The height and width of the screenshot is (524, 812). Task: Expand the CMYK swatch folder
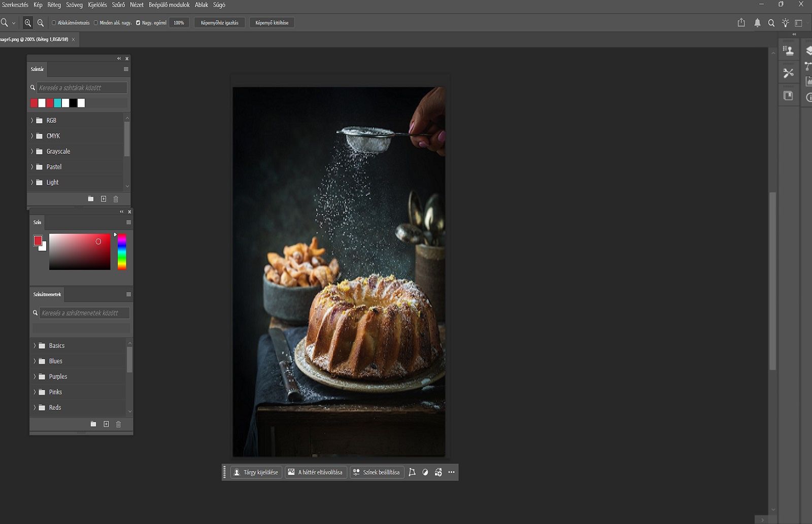(32, 136)
